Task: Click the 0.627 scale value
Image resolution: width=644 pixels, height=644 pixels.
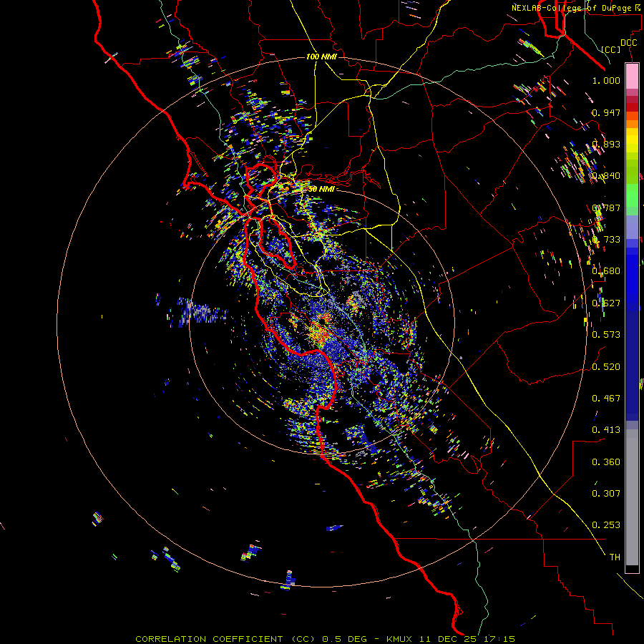Action: coord(606,303)
